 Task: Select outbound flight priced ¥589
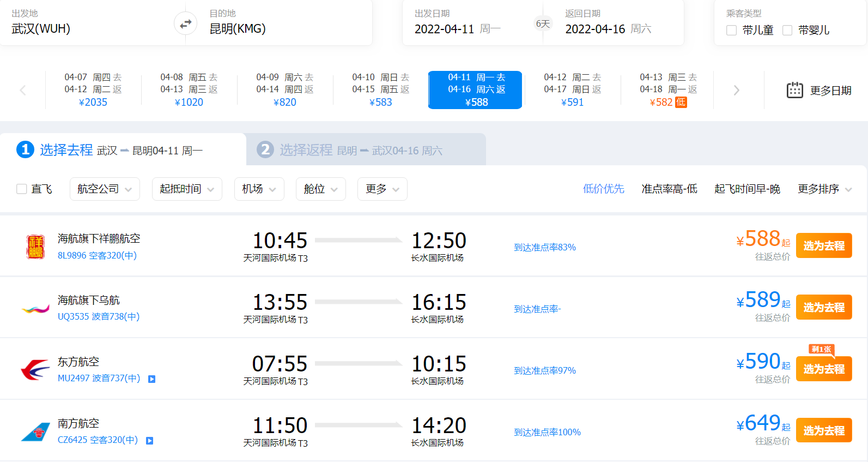[824, 307]
